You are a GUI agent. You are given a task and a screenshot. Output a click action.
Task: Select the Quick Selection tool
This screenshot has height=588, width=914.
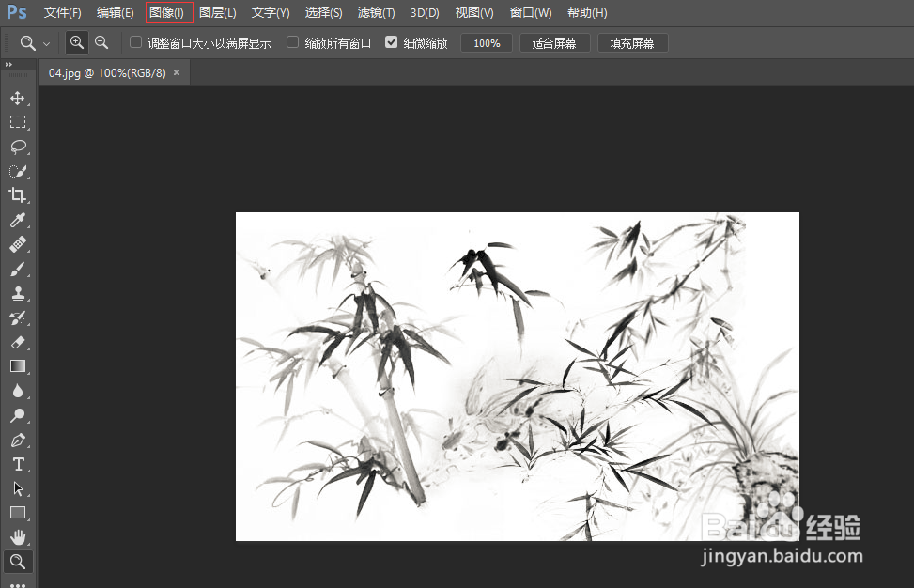pos(18,171)
